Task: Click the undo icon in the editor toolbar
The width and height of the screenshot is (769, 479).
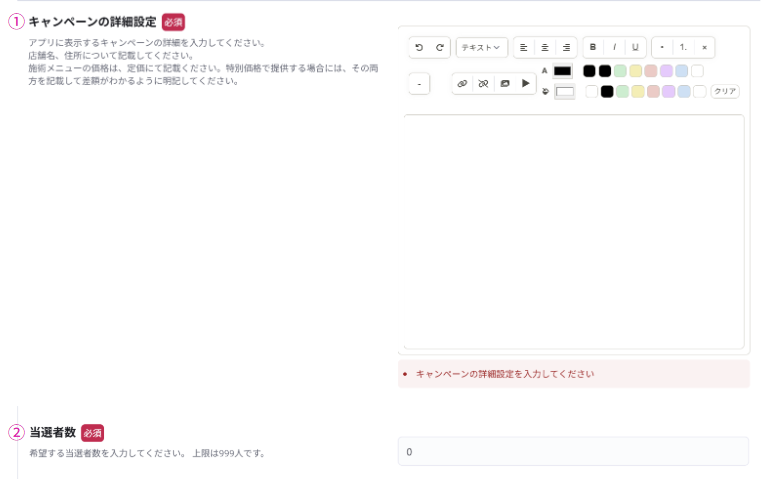Action: click(419, 47)
